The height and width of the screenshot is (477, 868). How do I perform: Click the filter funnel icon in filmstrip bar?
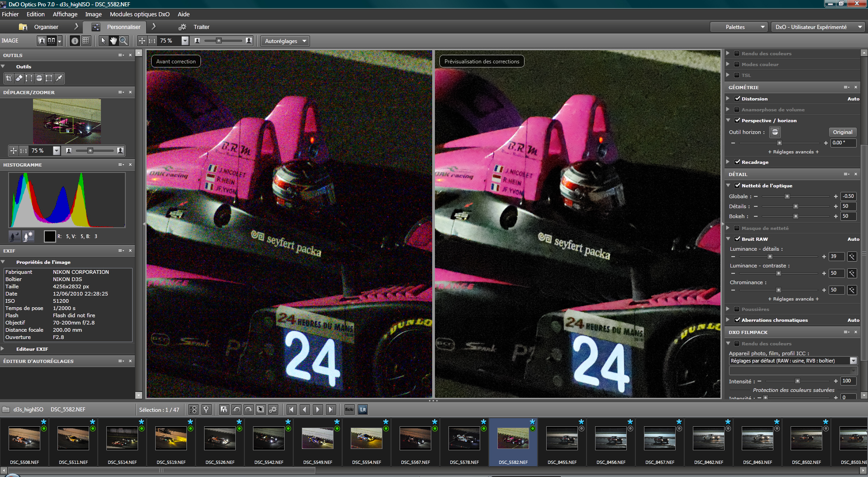206,410
